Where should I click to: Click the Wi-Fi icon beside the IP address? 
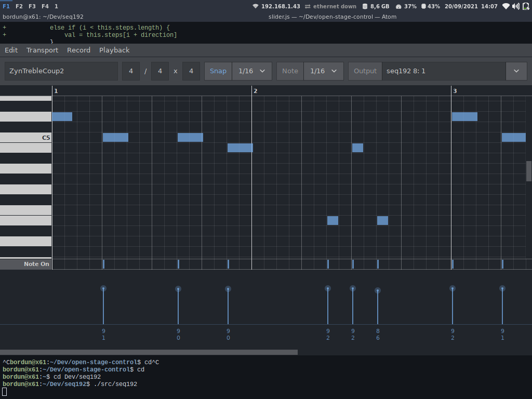(255, 6)
